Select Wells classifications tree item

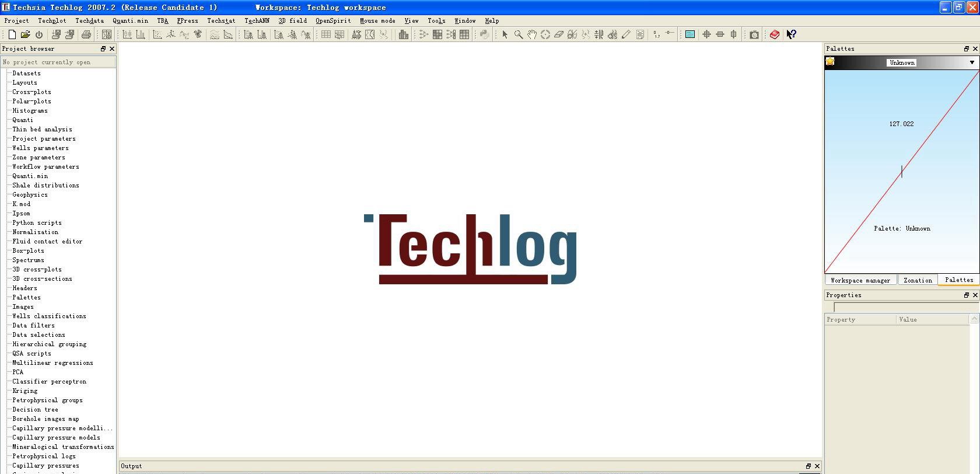(x=49, y=316)
